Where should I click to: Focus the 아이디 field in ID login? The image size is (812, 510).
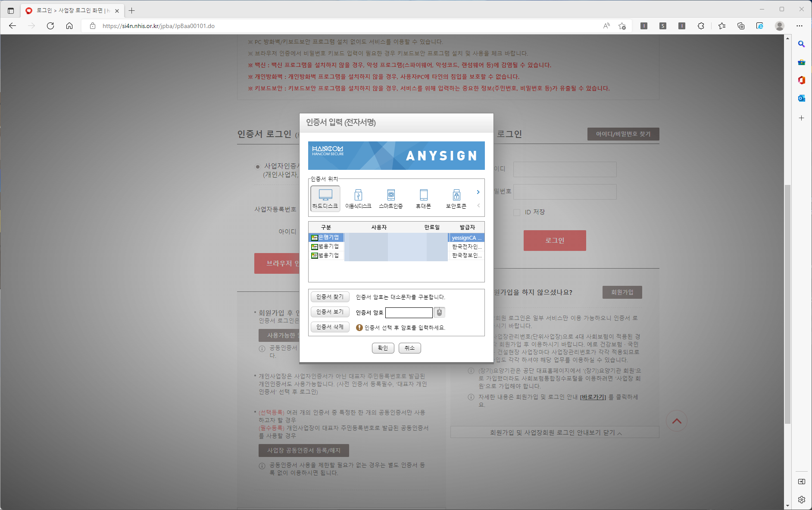click(x=565, y=169)
